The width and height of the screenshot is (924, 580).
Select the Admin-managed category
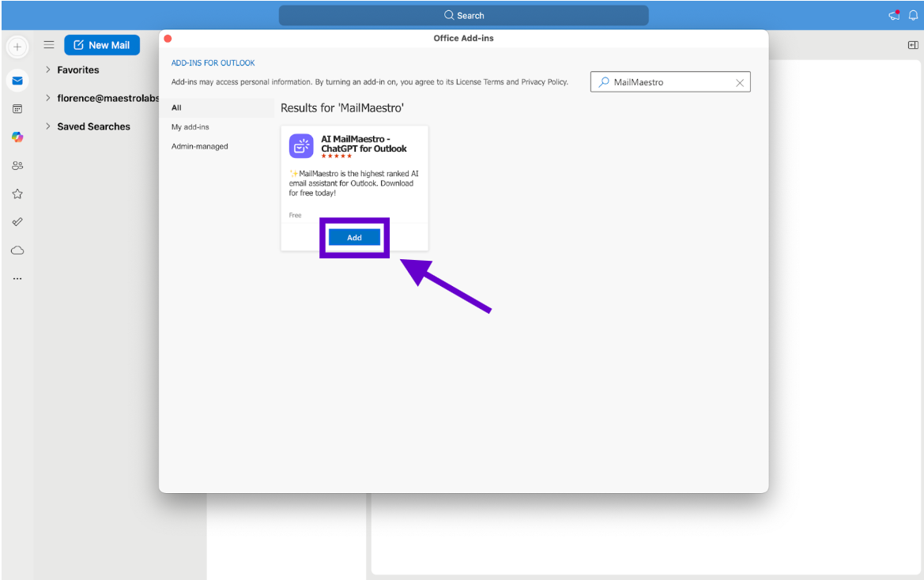(200, 146)
